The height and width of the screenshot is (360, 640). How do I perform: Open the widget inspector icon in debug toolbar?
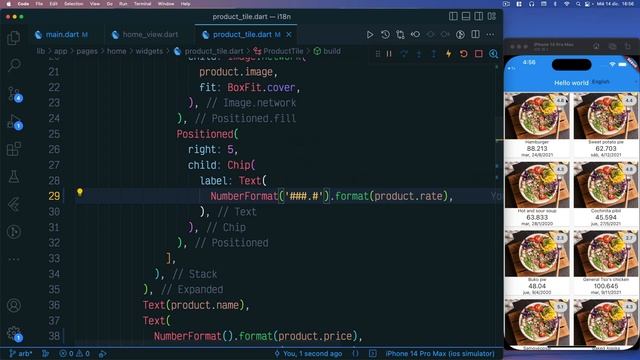(493, 53)
